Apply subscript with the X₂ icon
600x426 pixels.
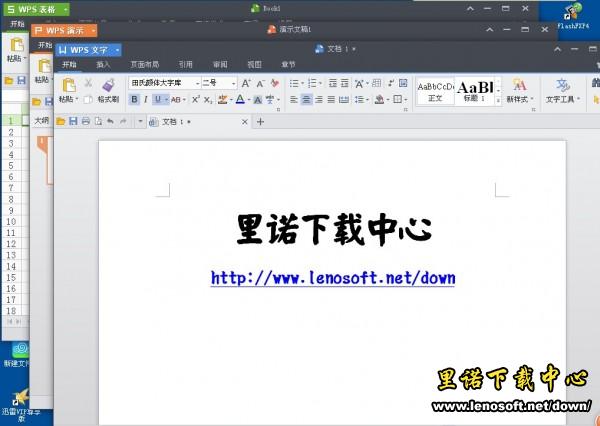click(208, 100)
